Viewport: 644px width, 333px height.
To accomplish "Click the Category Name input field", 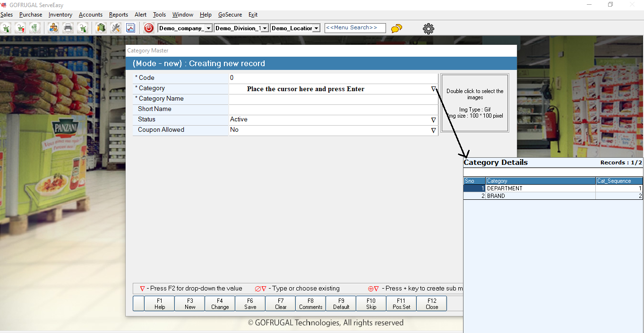I will click(x=333, y=99).
